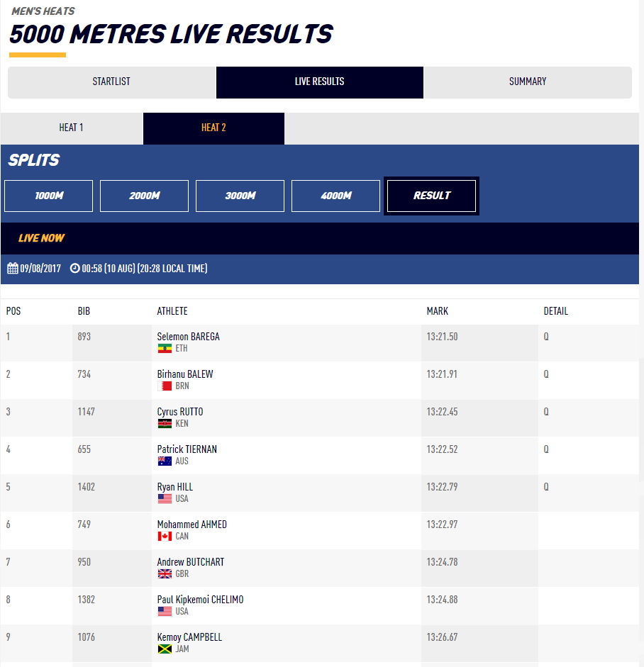The image size is (644, 667).
Task: Click the Bahrain flag under Birhanu Balew
Action: [165, 386]
